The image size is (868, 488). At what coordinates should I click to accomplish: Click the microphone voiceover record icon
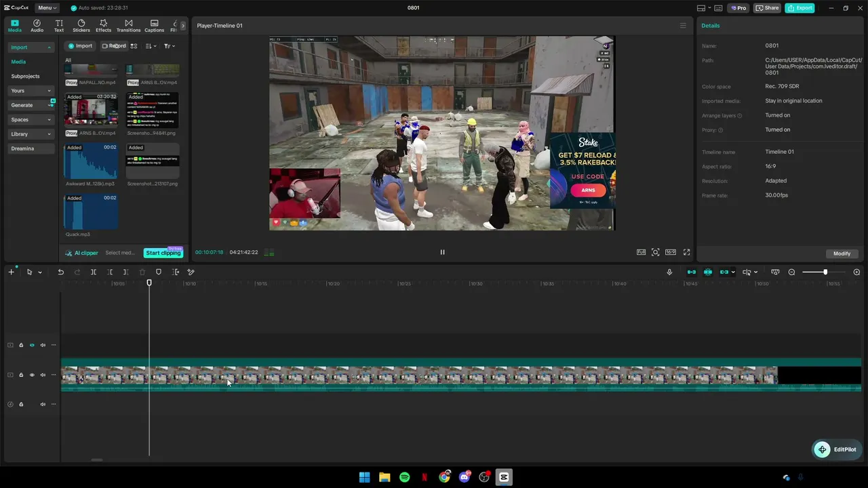(669, 272)
